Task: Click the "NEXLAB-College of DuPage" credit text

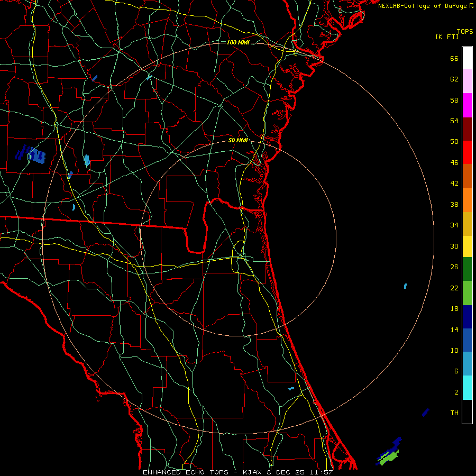Action: 422,6
